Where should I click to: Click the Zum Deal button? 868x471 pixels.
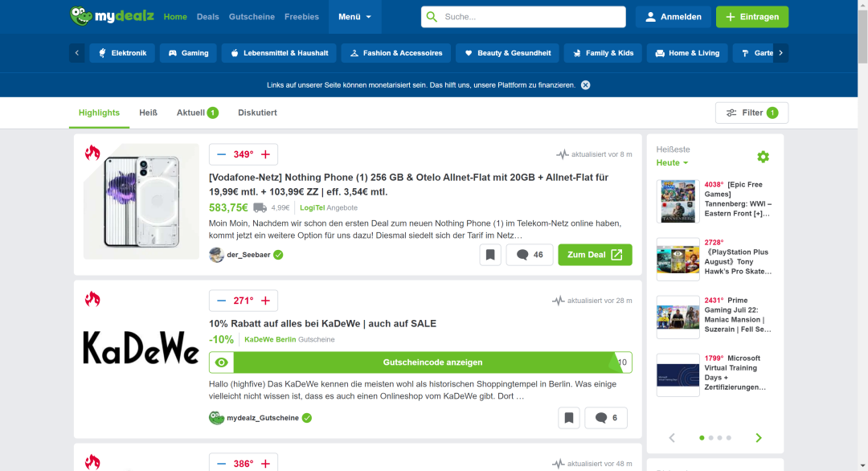(595, 255)
